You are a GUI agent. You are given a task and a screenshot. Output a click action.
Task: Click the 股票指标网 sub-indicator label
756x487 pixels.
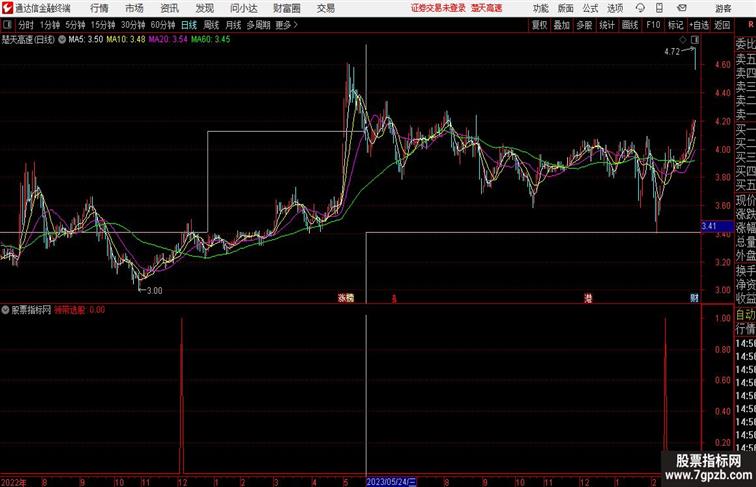point(31,310)
